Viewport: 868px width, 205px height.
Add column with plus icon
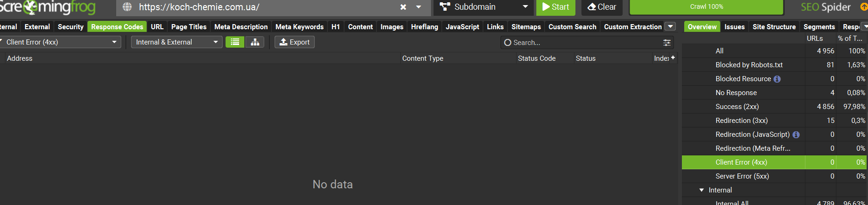pyautogui.click(x=673, y=58)
